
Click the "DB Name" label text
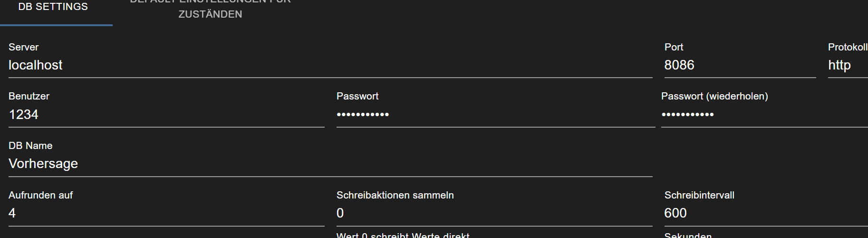(30, 146)
